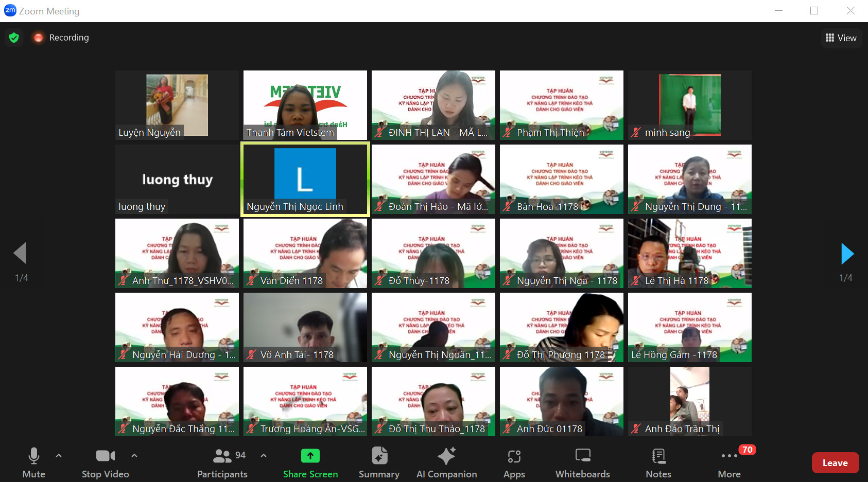Mute the microphone
The height and width of the screenshot is (482, 868).
(34, 462)
